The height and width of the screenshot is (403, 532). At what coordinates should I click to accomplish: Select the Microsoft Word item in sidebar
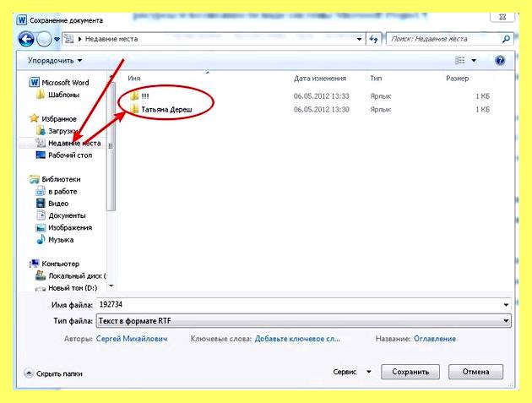(60, 83)
